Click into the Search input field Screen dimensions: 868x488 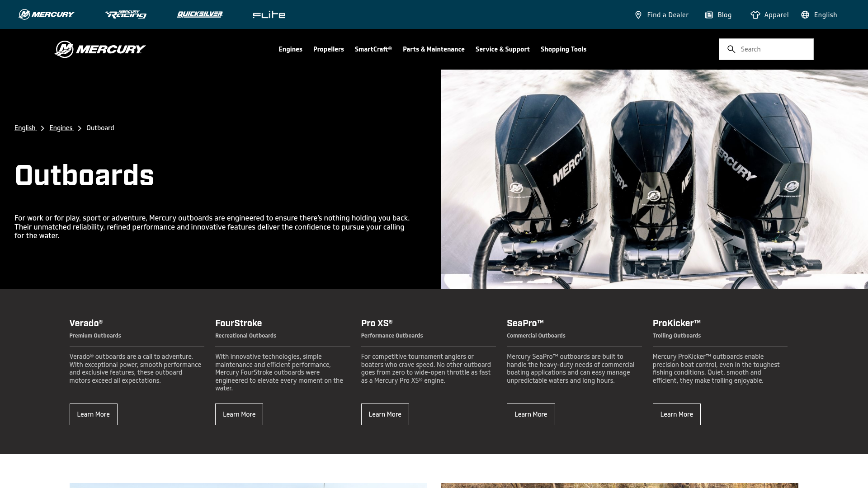[766, 49]
